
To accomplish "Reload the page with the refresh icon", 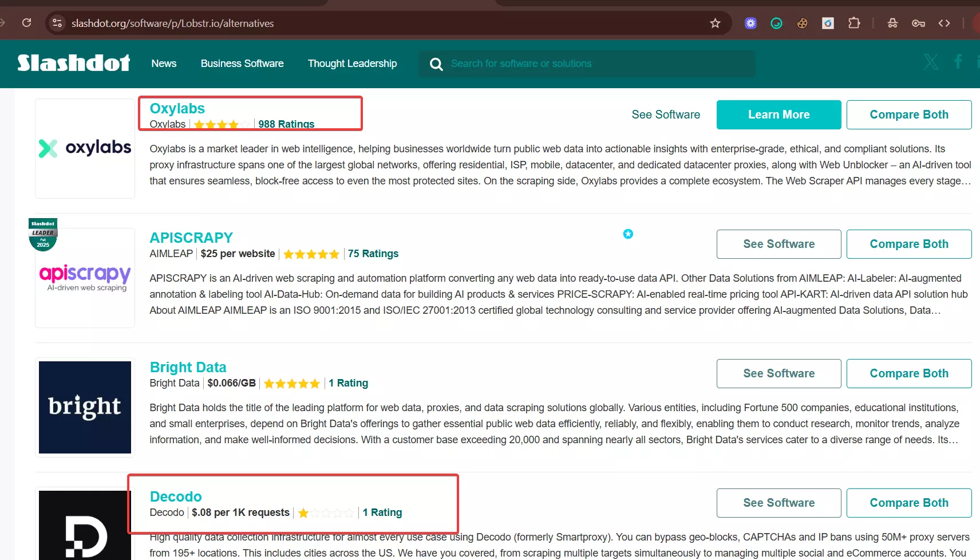I will click(x=26, y=23).
